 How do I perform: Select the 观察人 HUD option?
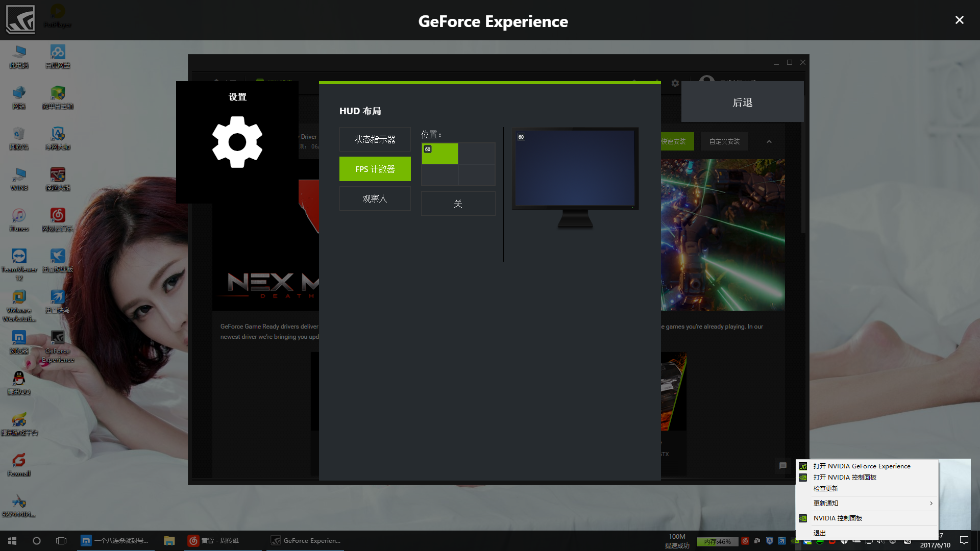pyautogui.click(x=375, y=198)
